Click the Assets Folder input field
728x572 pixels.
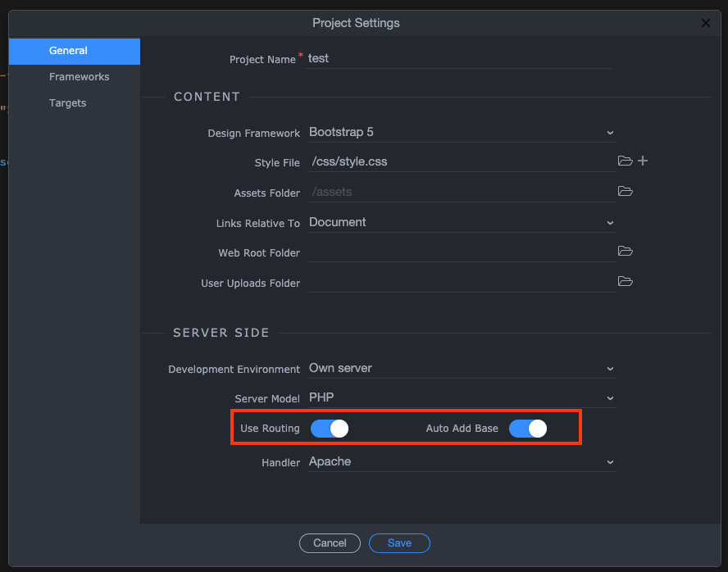(x=462, y=192)
